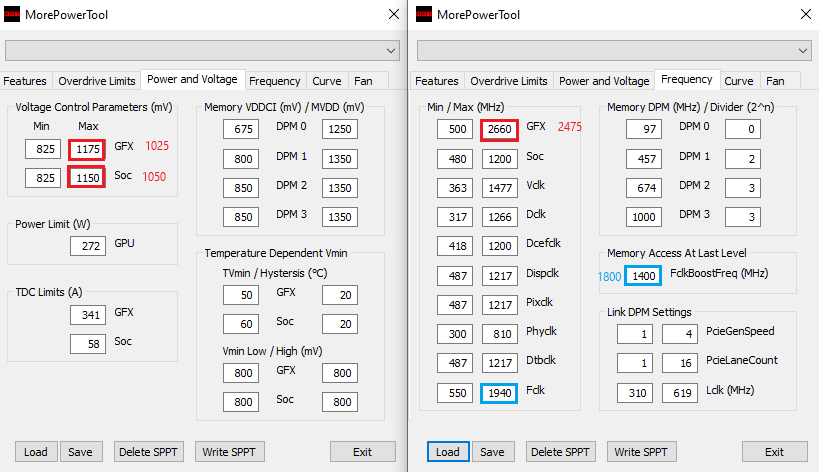Select the PcieGenSpeed max field 4
This screenshot has height=472, width=819.
(680, 334)
